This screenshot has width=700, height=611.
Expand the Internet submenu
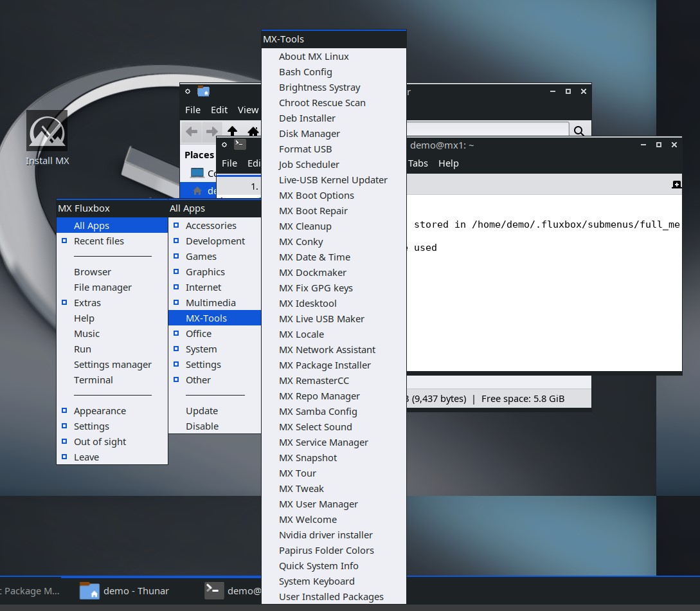[x=215, y=287]
